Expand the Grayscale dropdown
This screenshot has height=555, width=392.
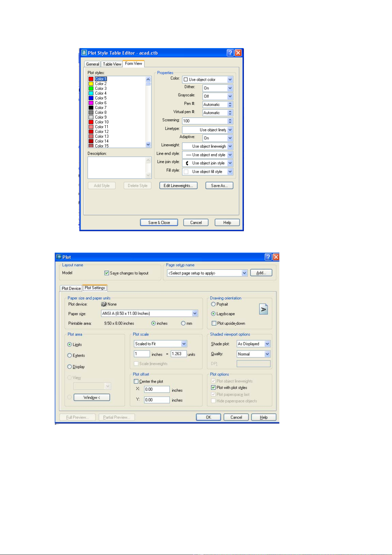(x=230, y=96)
